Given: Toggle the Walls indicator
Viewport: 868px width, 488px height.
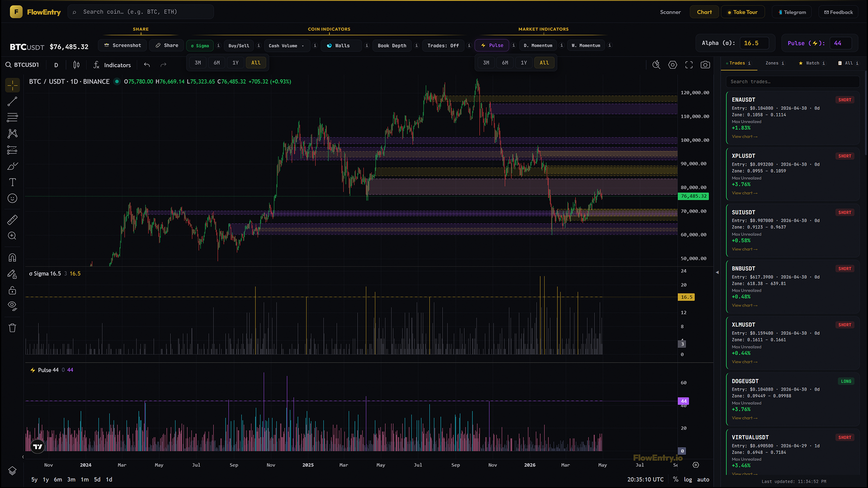Looking at the screenshot, I should pos(341,46).
